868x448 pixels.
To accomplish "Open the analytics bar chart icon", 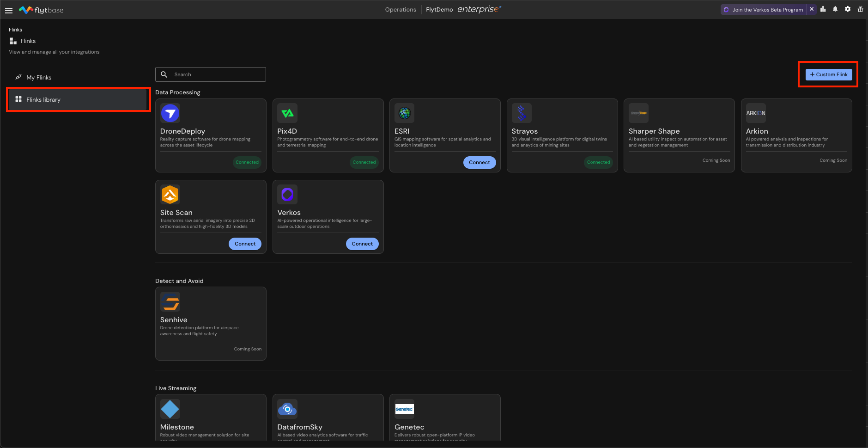I will (x=823, y=9).
